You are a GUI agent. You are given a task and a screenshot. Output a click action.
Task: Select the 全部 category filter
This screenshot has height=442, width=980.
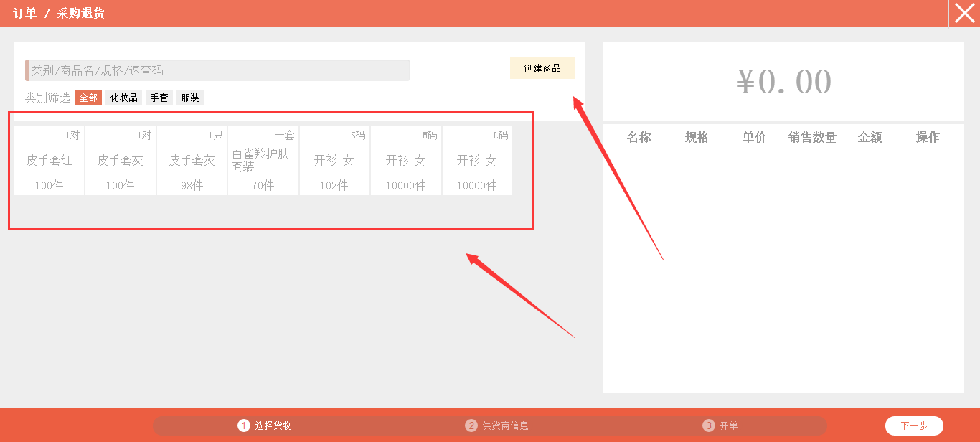click(88, 98)
